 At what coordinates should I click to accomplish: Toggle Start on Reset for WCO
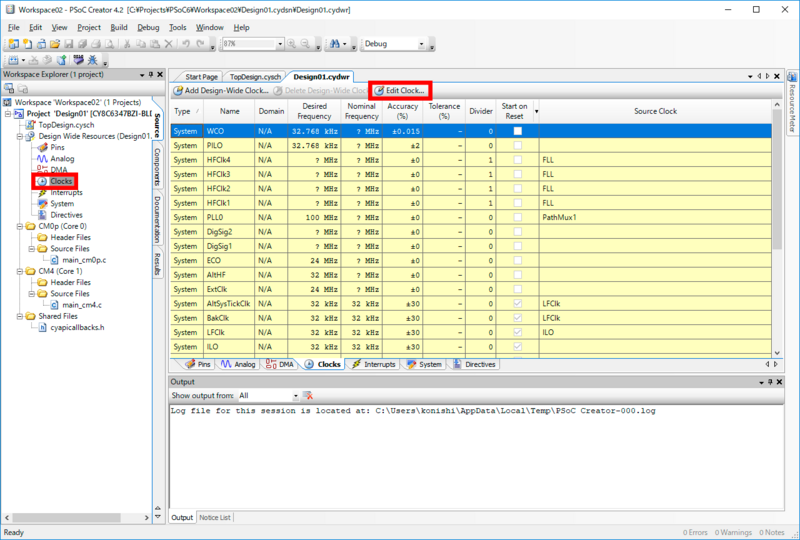tap(517, 131)
